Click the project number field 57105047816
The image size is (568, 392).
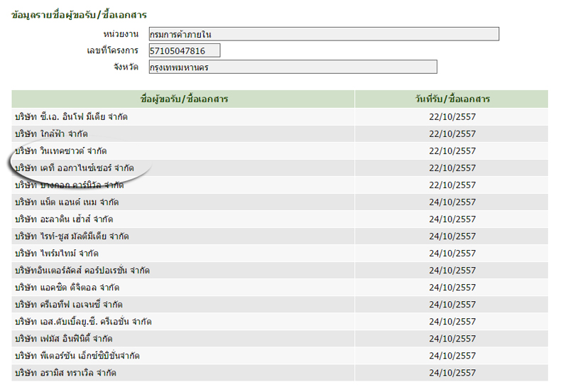coord(184,50)
